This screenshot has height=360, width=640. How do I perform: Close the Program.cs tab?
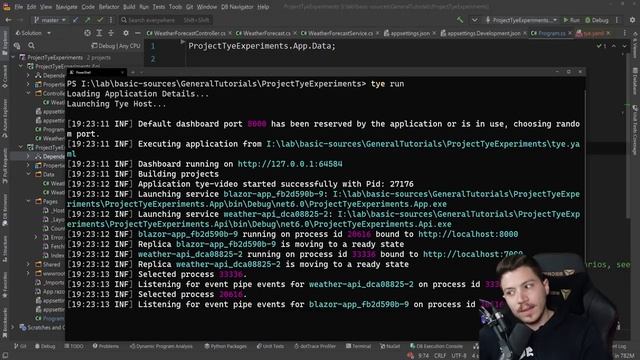pos(570,33)
